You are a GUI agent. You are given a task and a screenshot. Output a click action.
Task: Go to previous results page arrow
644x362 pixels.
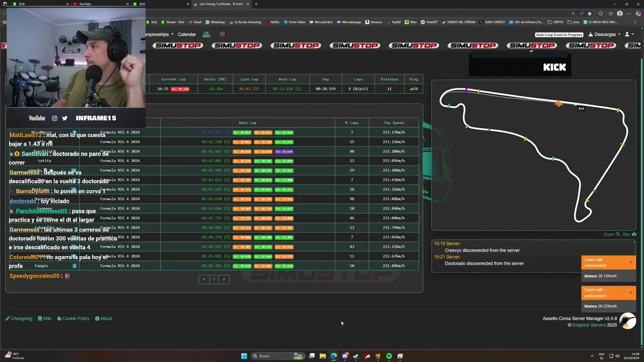coord(204,279)
